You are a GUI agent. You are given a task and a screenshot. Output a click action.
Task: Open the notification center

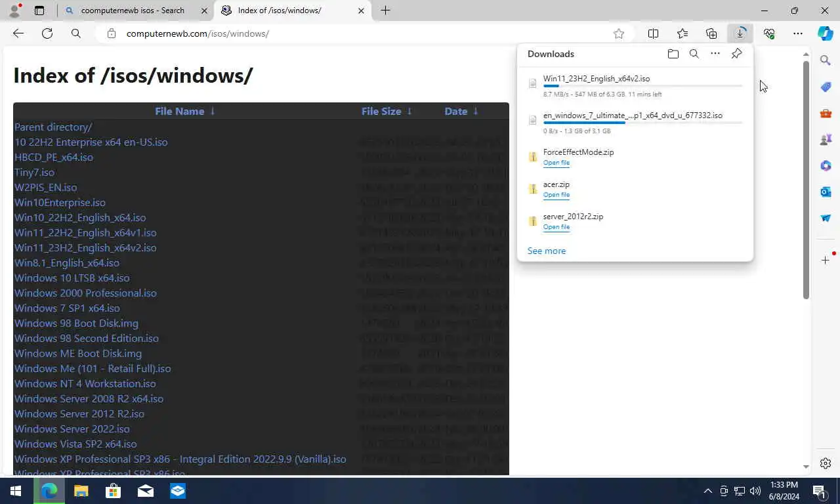click(x=819, y=491)
